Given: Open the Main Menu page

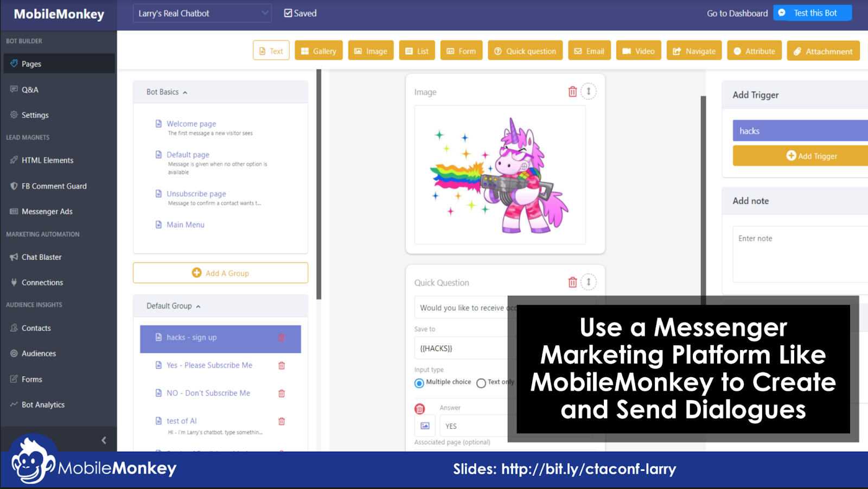Looking at the screenshot, I should [186, 225].
